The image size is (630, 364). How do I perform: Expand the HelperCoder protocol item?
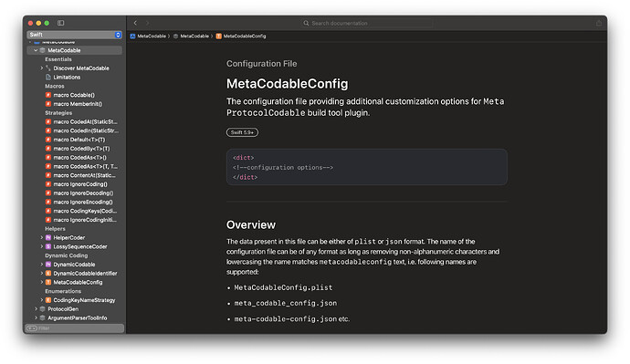(x=41, y=237)
